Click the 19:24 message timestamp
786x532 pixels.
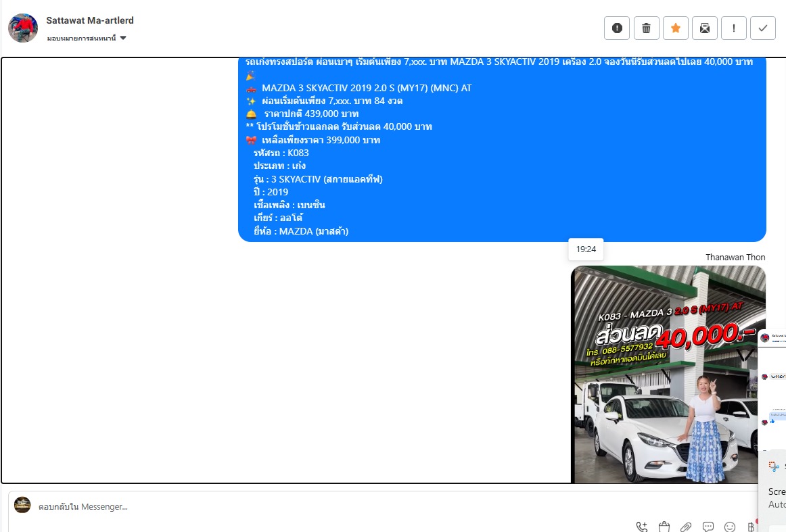586,249
